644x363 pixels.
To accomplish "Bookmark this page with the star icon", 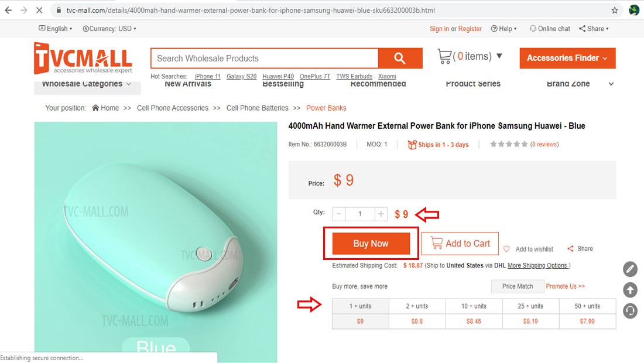I will [615, 11].
